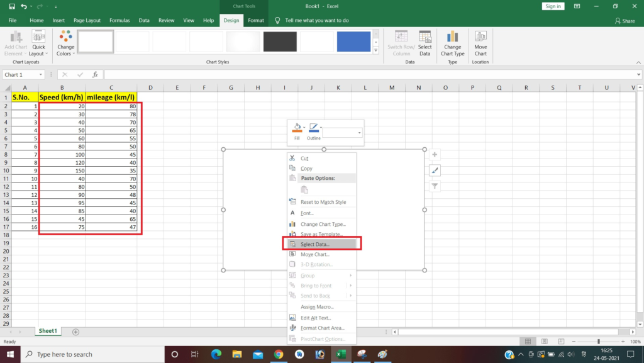Open the Customize Quick Access Toolbar dropdown
The width and height of the screenshot is (644, 363).
point(55,6)
